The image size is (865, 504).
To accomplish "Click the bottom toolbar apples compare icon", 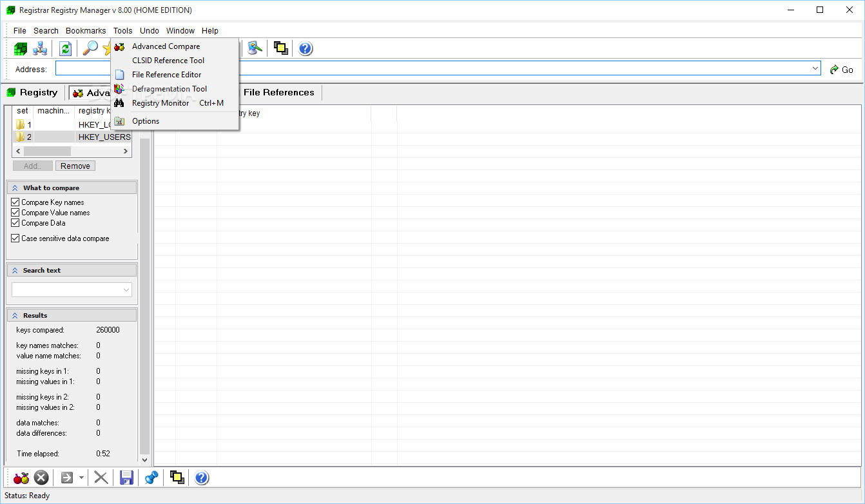I will pyautogui.click(x=21, y=478).
